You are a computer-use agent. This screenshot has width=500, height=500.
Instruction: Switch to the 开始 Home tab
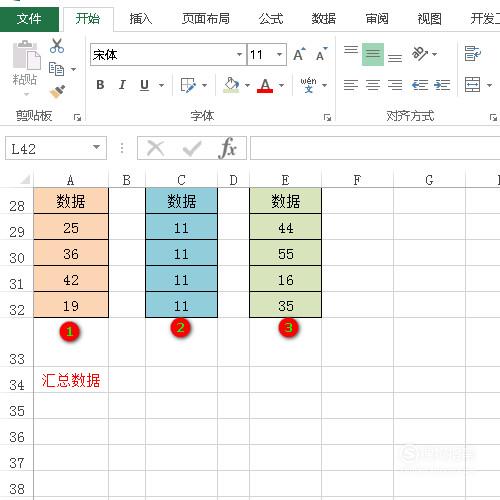(x=88, y=19)
